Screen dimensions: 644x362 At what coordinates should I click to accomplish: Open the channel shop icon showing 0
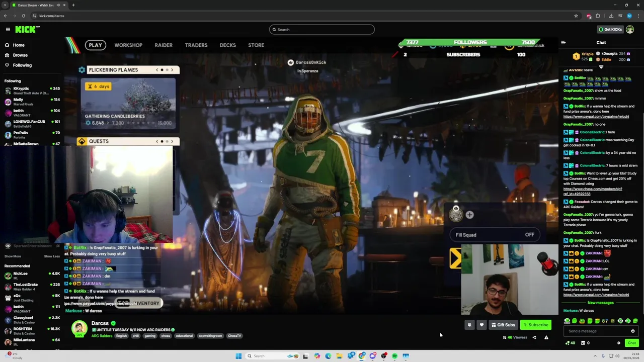click(x=585, y=343)
